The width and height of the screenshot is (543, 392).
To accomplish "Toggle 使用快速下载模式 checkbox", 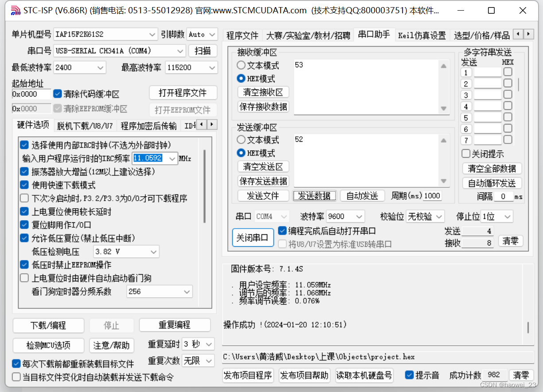I will pyautogui.click(x=24, y=185).
